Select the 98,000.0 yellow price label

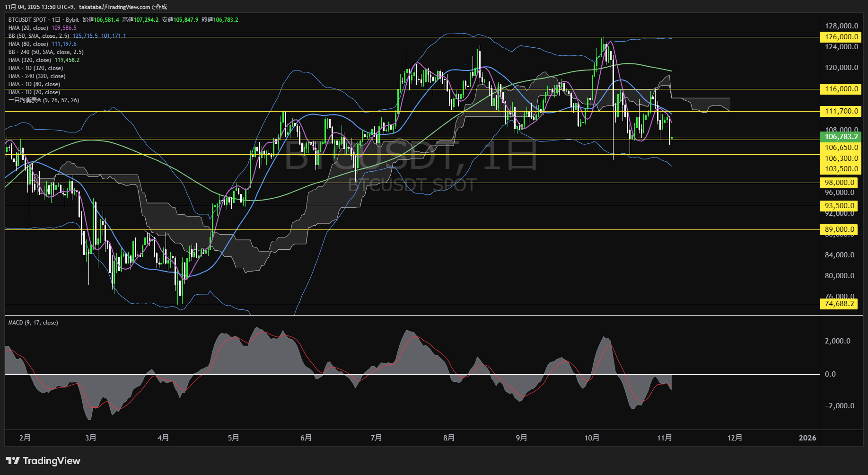840,183
